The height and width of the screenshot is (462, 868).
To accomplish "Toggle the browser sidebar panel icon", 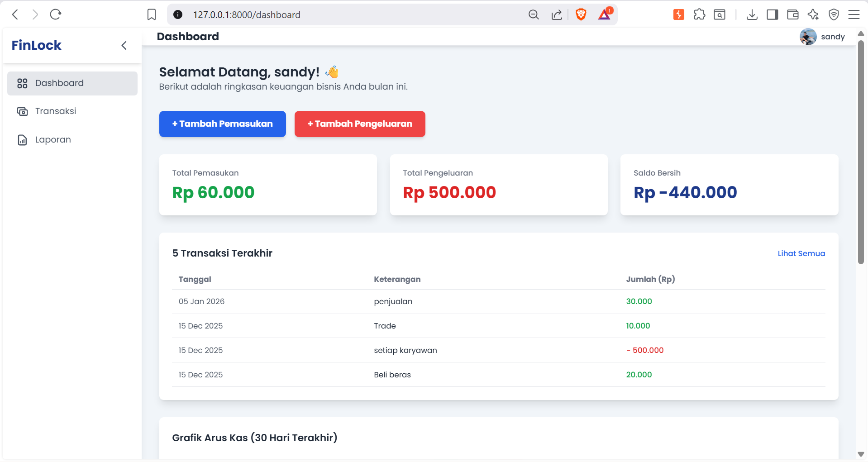I will coord(772,14).
